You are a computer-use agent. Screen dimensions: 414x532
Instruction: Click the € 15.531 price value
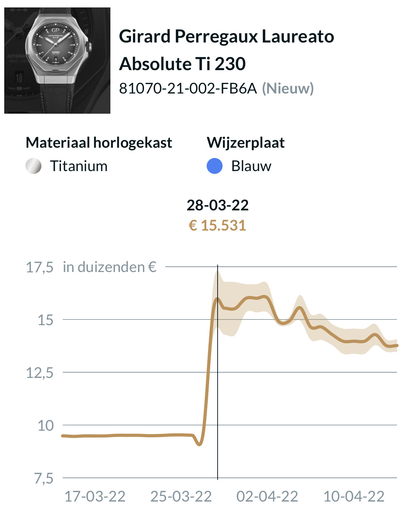[218, 226]
